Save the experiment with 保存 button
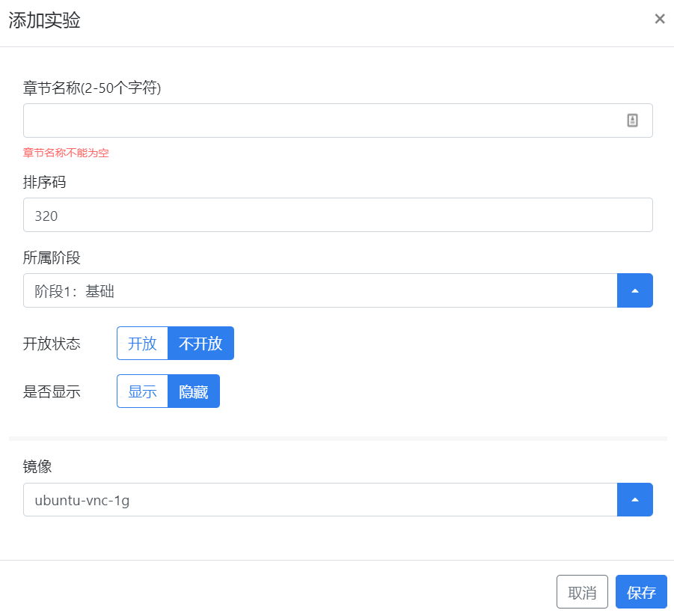This screenshot has height=616, width=674. (x=641, y=592)
